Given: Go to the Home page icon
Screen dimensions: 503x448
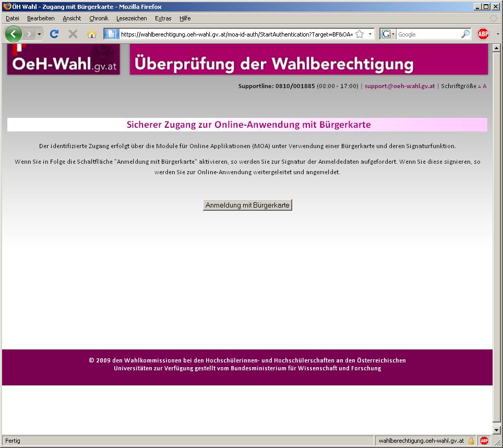Looking at the screenshot, I should click(x=92, y=34).
